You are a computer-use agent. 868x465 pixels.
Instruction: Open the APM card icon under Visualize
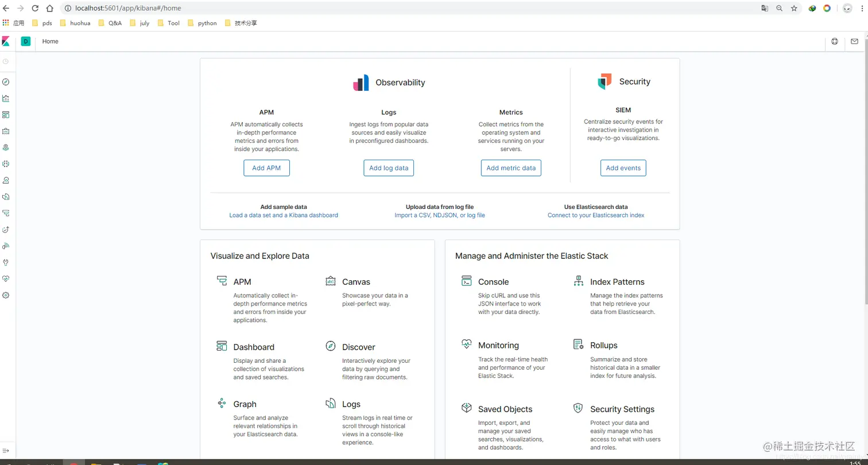(222, 281)
